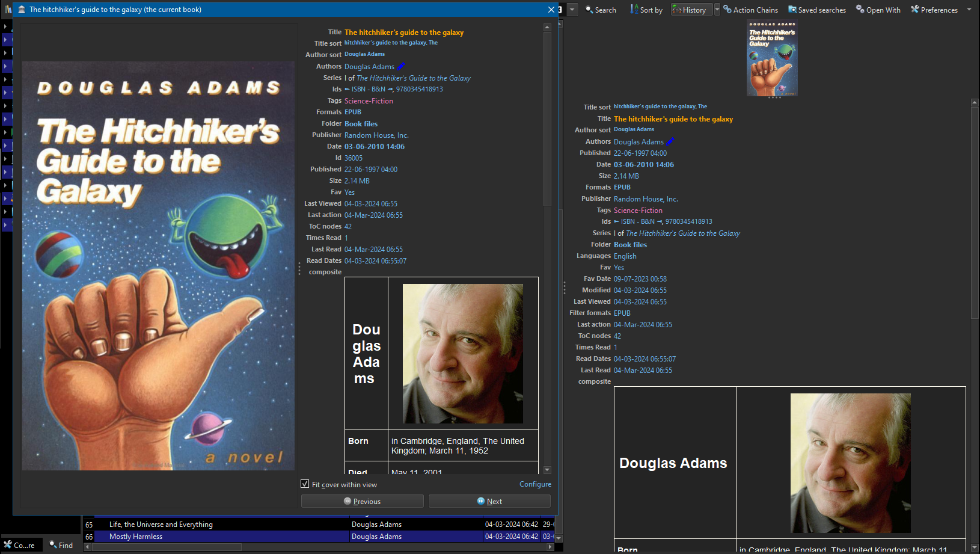Click the pencil icon beside Authors in the dialog
Screen dimensions: 980x554
[x=400, y=67]
